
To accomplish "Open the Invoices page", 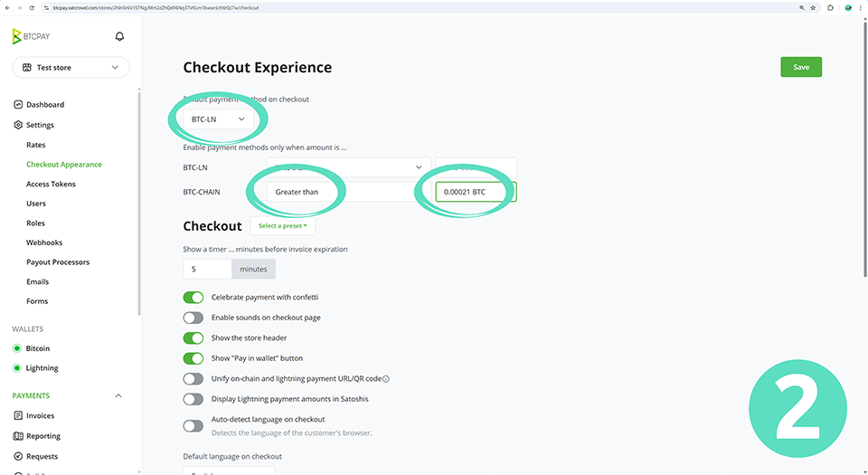I will coord(40,416).
